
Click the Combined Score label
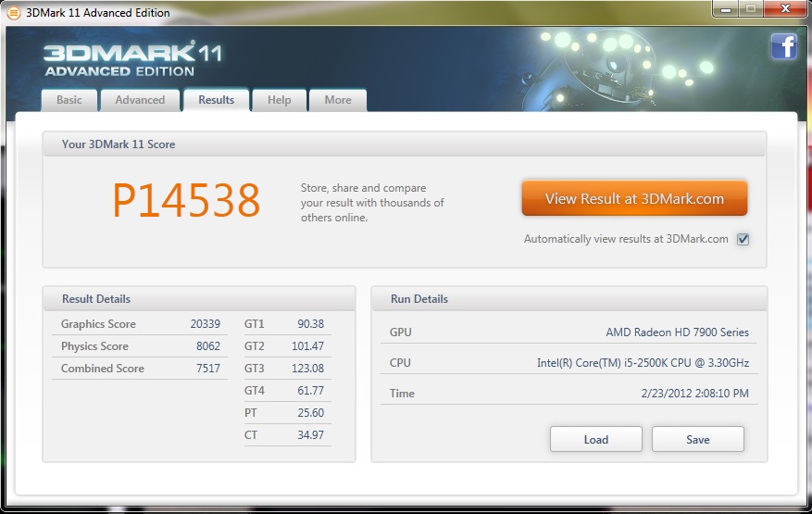(x=103, y=369)
